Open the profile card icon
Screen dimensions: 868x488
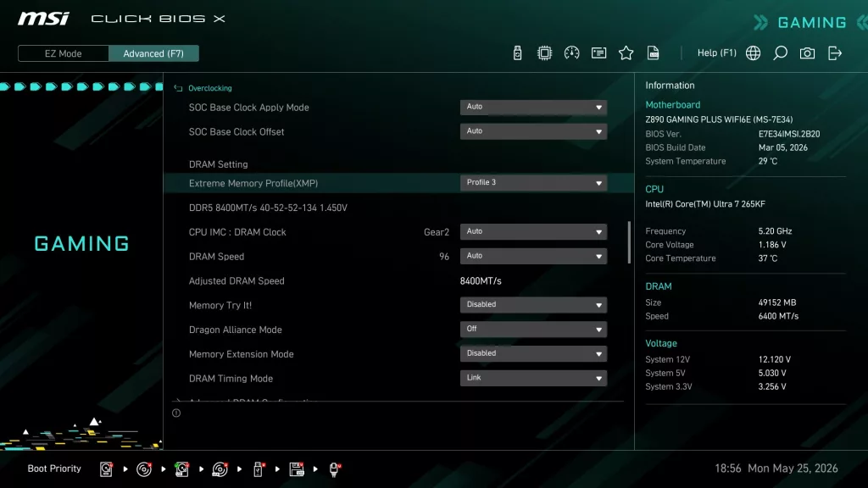pos(599,53)
